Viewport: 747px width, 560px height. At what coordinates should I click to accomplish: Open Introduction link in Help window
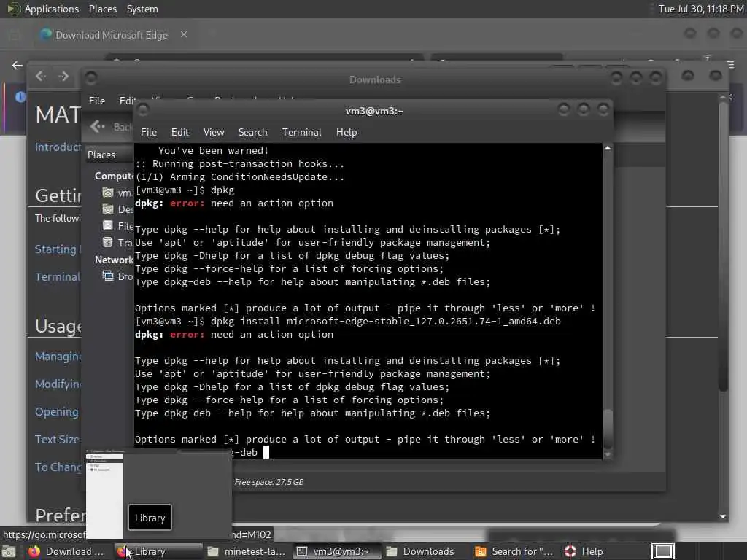coord(58,147)
